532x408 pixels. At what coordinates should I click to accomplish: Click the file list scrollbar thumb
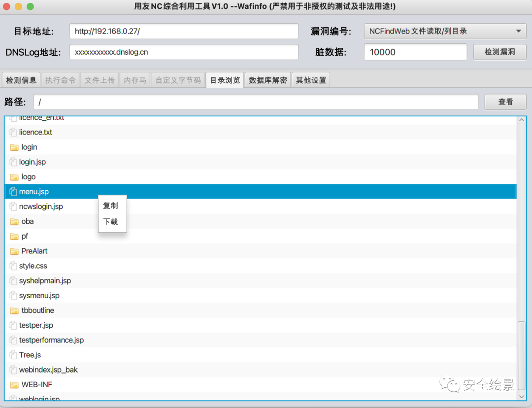coord(522,356)
